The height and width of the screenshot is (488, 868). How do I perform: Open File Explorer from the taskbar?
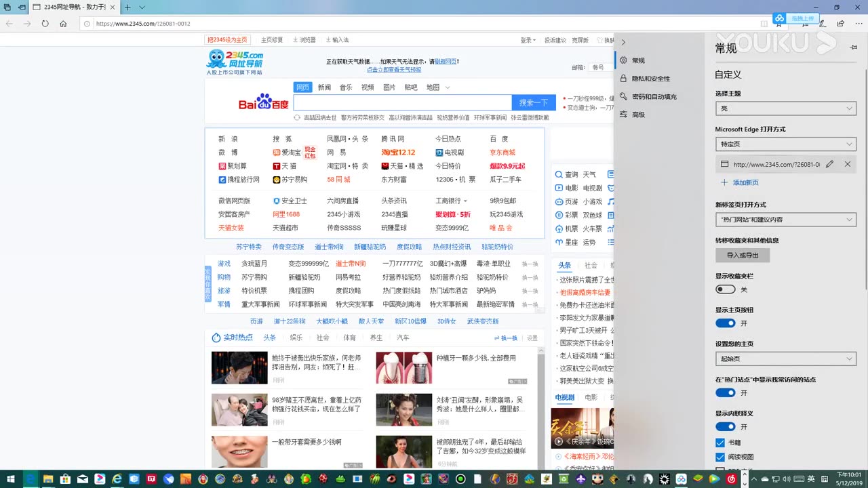coord(48,479)
